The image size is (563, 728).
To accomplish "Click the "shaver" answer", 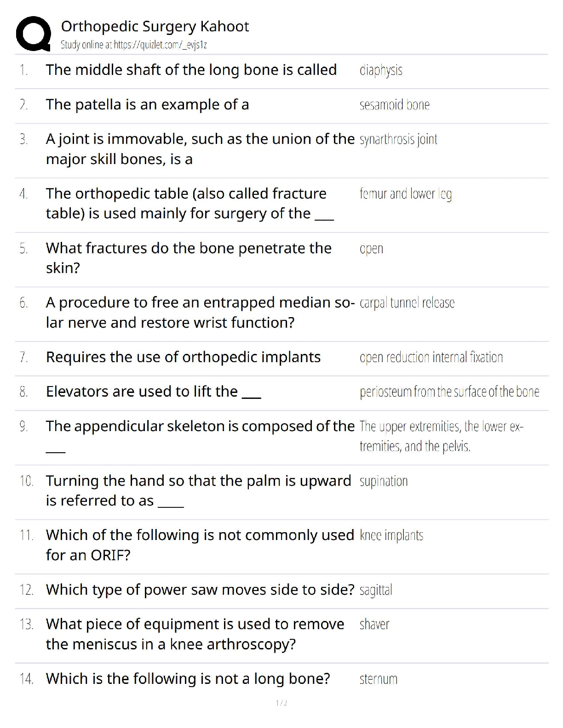I will point(374,625).
